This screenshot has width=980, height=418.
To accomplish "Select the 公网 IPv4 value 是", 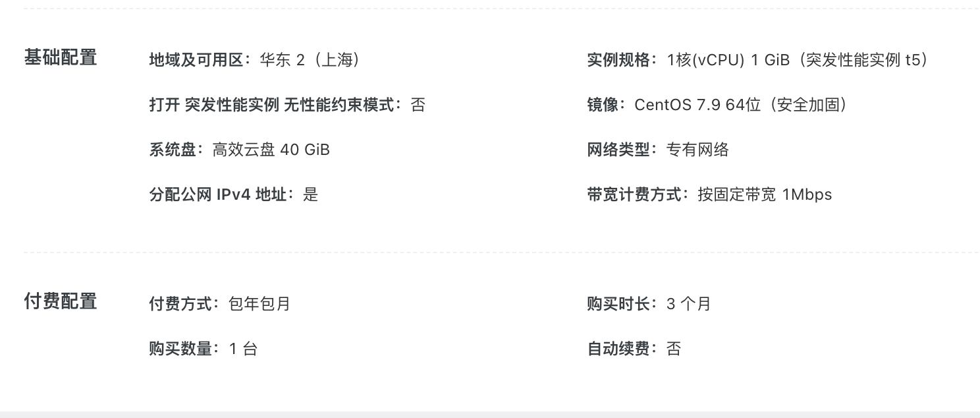I will (x=311, y=194).
